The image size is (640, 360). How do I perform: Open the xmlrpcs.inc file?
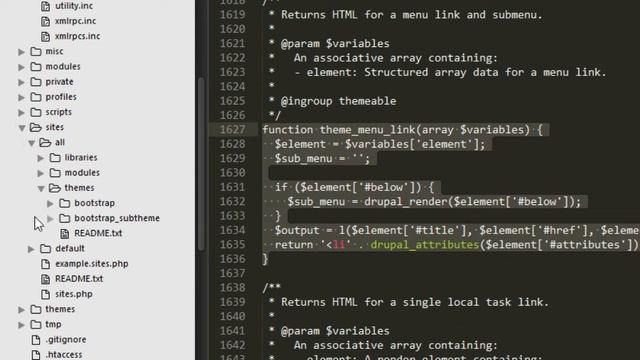pos(77,36)
